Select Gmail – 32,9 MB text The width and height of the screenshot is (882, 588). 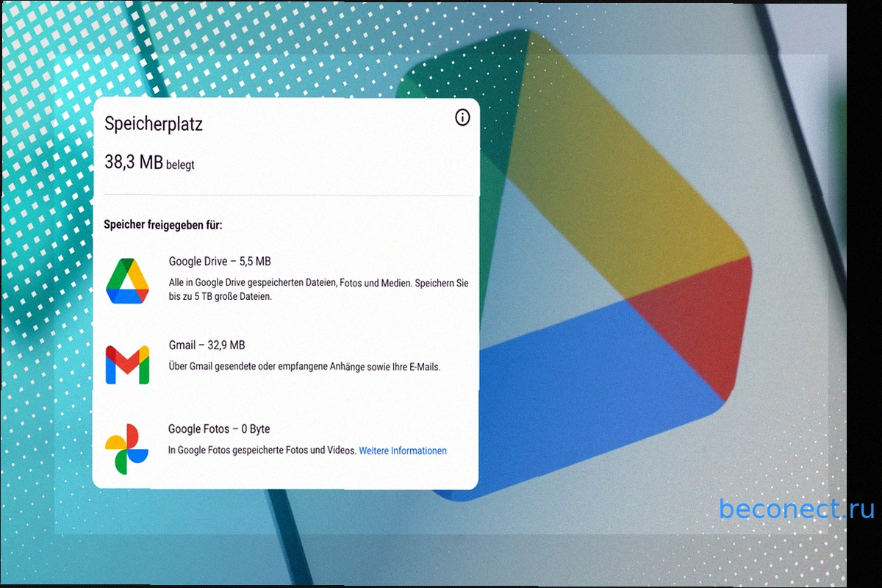(207, 345)
